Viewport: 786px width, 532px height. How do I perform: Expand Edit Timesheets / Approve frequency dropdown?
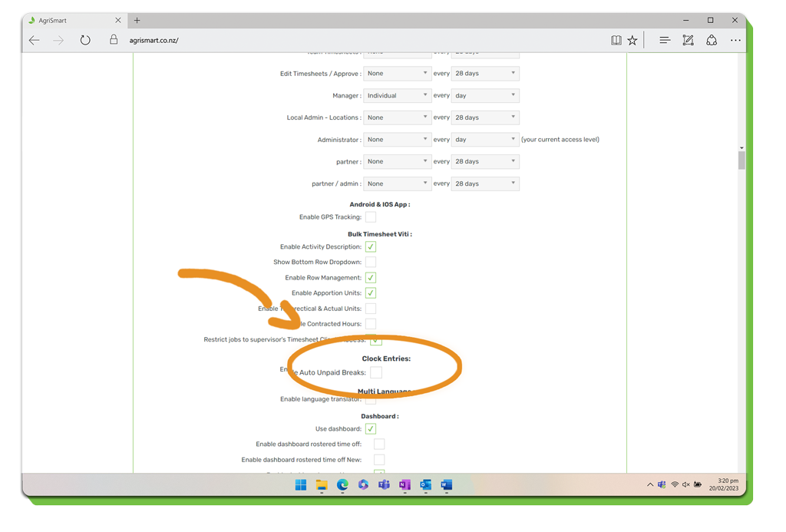click(x=484, y=74)
